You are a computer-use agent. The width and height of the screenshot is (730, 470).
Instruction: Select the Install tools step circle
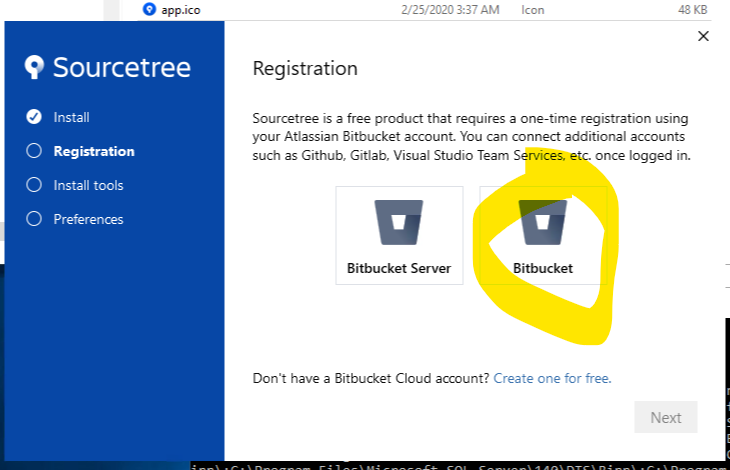point(34,185)
